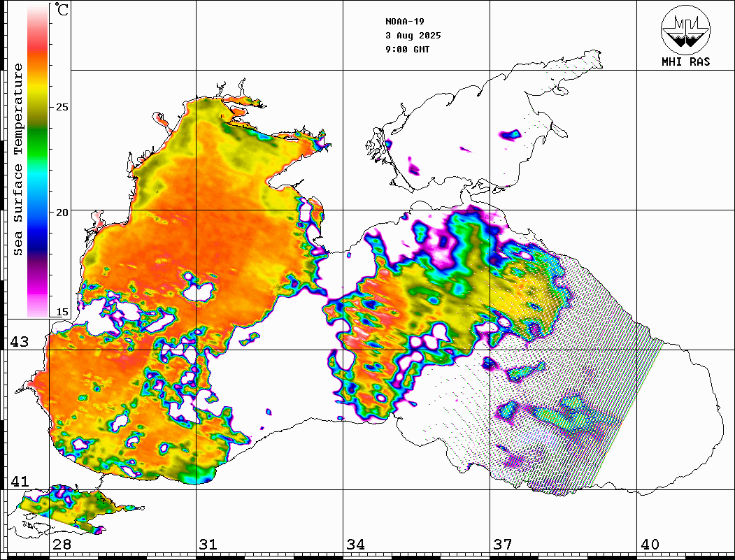Click legend tick value 20
Screen dimensions: 735x560
click(62, 213)
